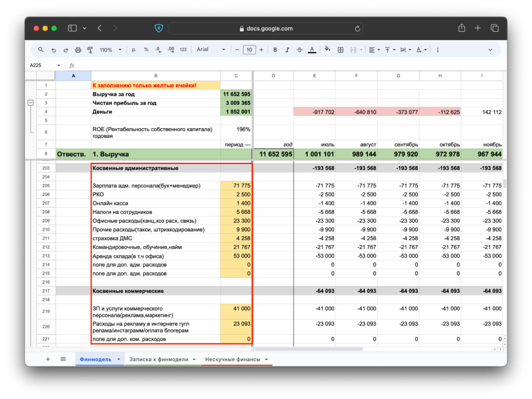Open the Arial font dropdown

click(x=211, y=50)
